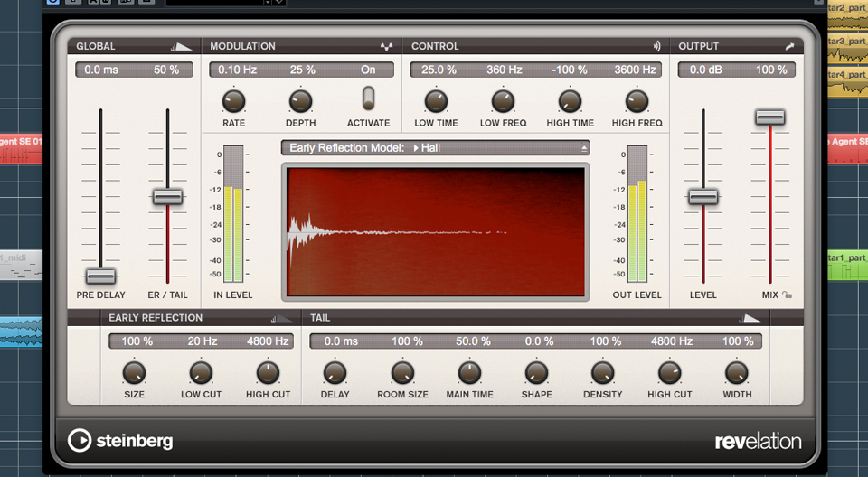Click the Early Reflection Size knob
This screenshot has width=868, height=477.
[x=134, y=372]
